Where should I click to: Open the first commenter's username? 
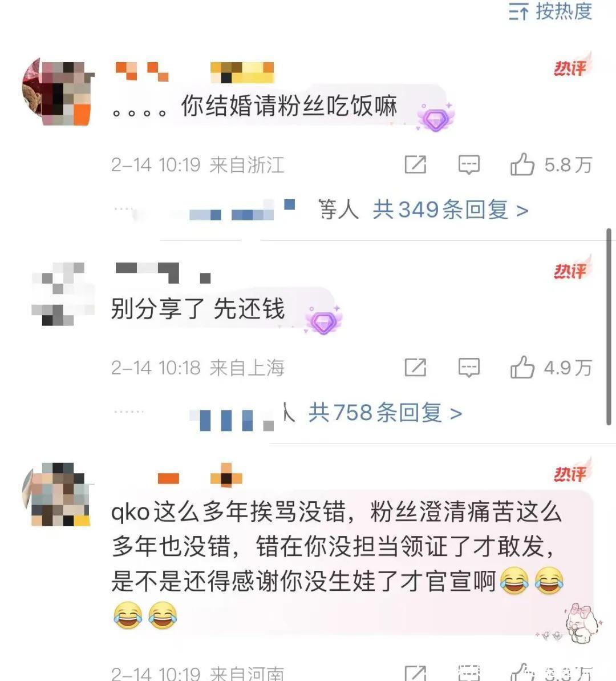pos(194,72)
